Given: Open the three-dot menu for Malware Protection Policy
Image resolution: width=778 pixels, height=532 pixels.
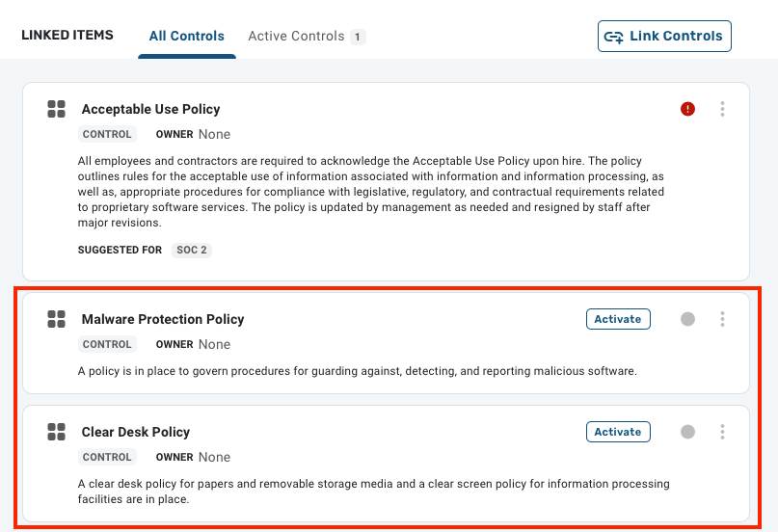Looking at the screenshot, I should pyautogui.click(x=722, y=319).
